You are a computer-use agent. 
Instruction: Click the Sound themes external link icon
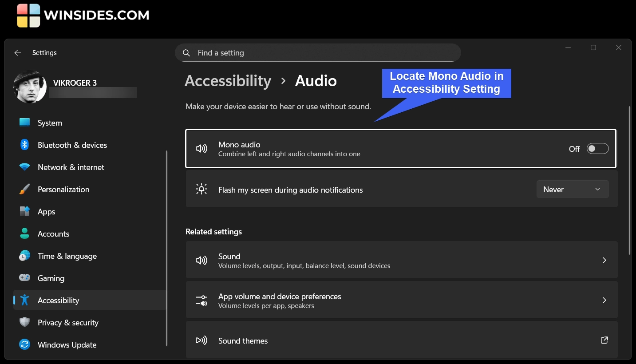point(604,340)
